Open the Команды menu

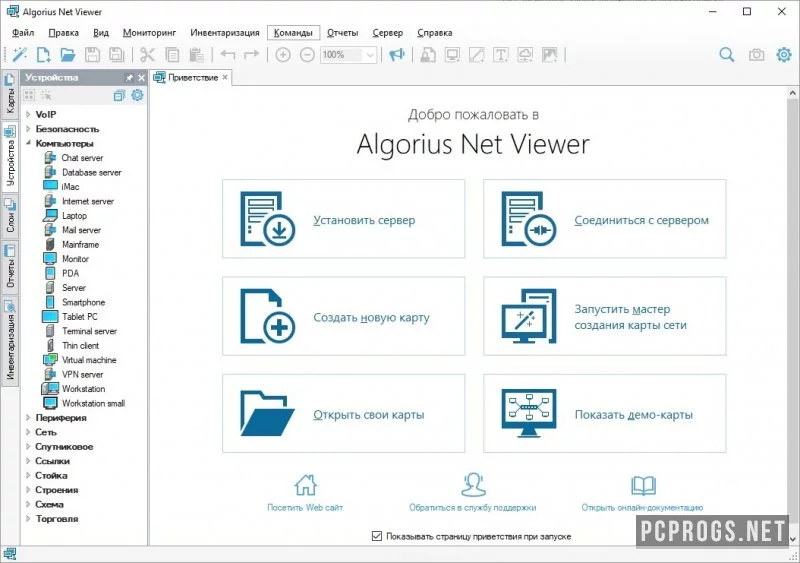pos(293,33)
